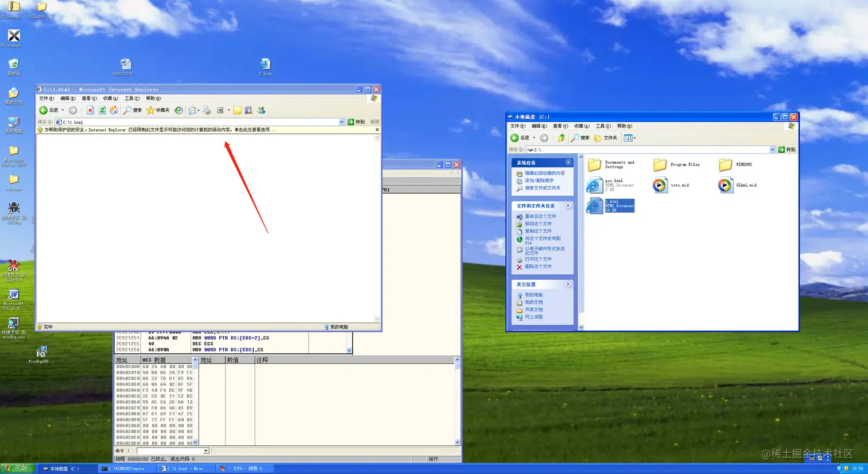This screenshot has height=474, width=868.
Task: Close the IE information bar with its X
Action: tap(377, 130)
